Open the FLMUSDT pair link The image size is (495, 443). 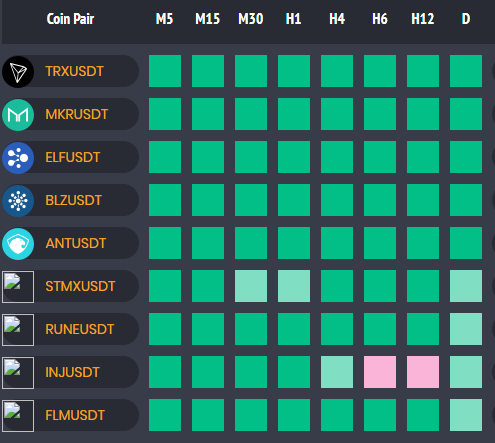point(75,415)
